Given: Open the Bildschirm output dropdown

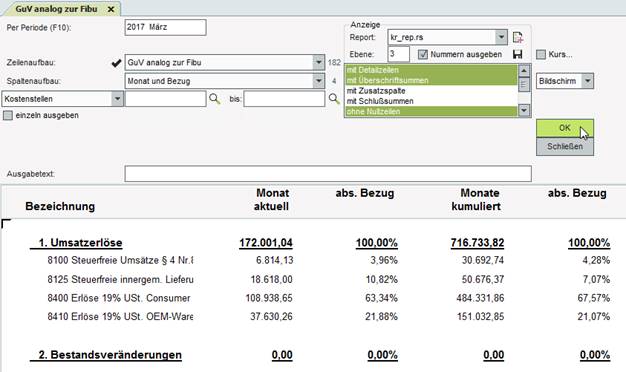Looking at the screenshot, I should (587, 81).
